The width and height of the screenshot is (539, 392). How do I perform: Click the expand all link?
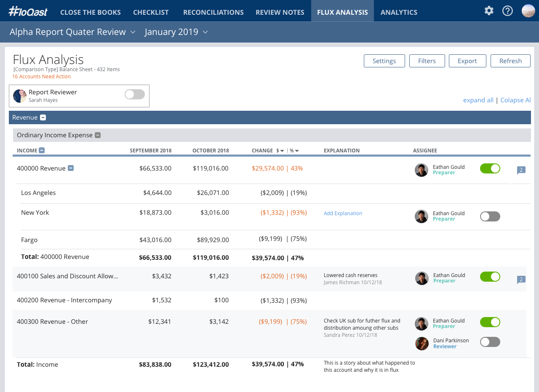click(x=478, y=100)
